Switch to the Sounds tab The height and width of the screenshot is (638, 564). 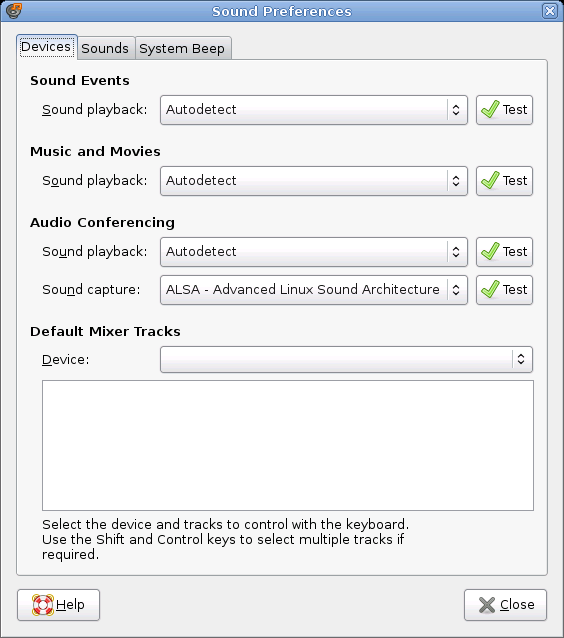(105, 48)
